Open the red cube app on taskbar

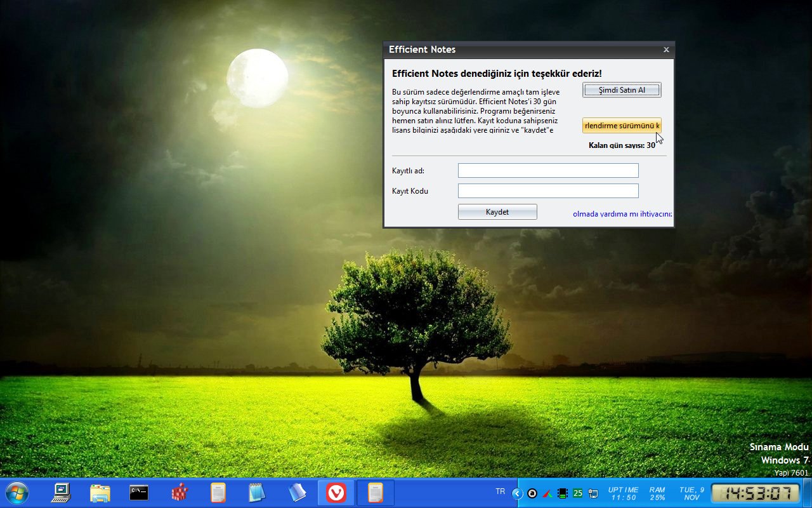[x=180, y=493]
